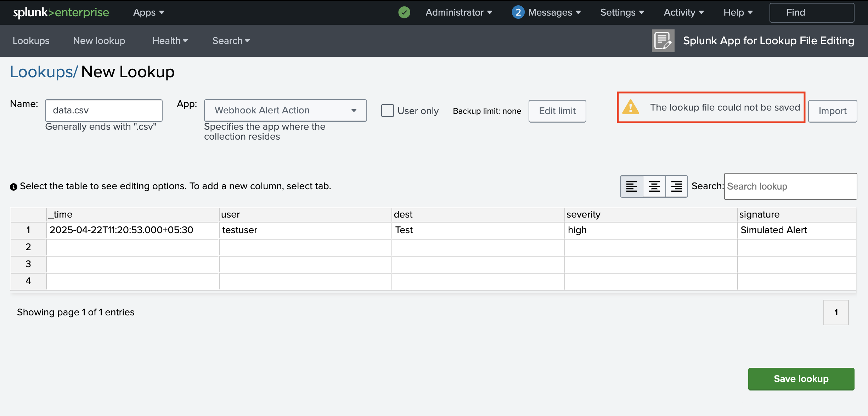868x416 pixels.
Task: Go to the New lookup tab
Action: click(99, 41)
